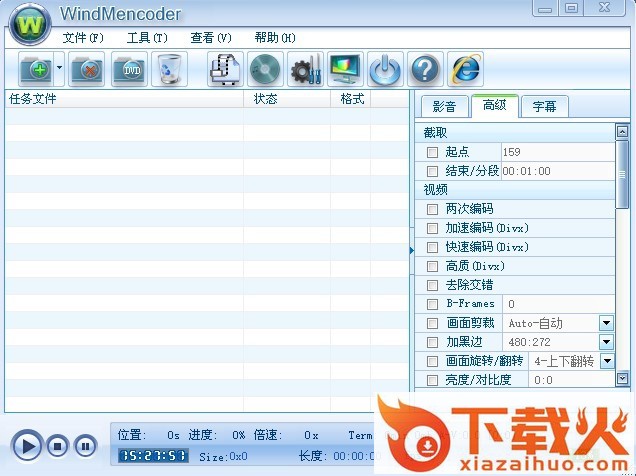The image size is (636, 476).
Task: Open the 画面剪裁 Auto-自动 dropdown
Action: pos(606,323)
